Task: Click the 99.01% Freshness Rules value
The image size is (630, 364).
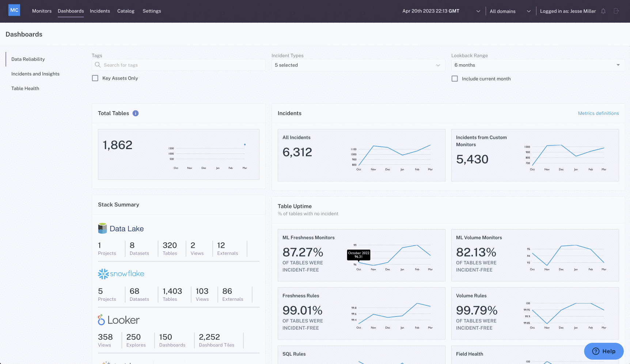Action: click(303, 310)
